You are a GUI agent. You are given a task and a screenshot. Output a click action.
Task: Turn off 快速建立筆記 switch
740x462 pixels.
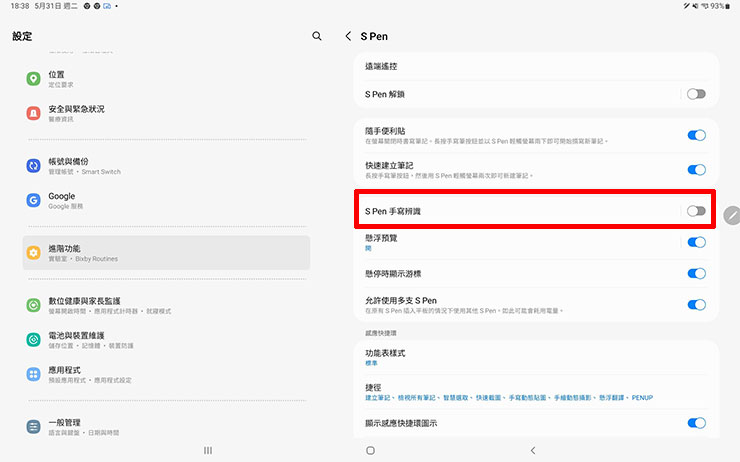click(696, 169)
